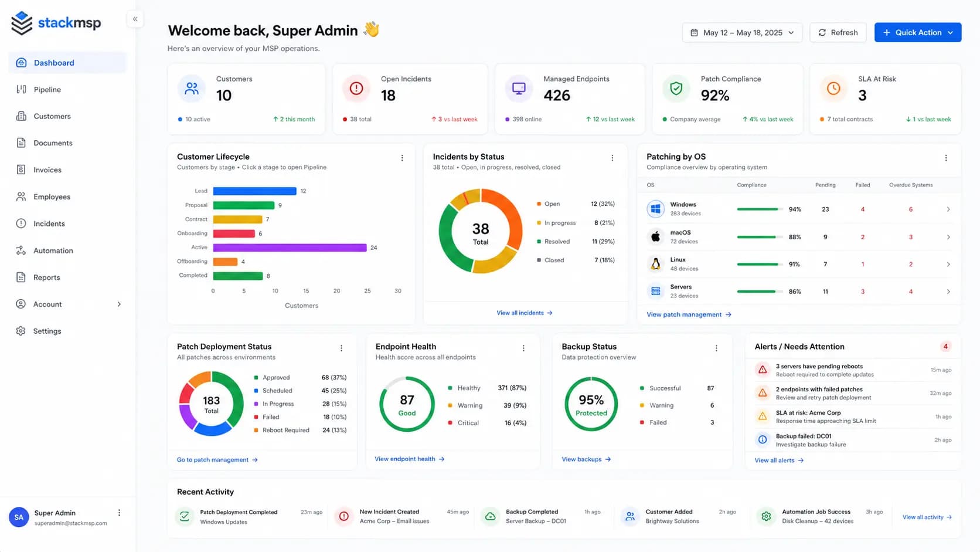Viewport: 980px width, 552px height.
Task: Click the stackmsp logo icon
Action: (x=22, y=23)
